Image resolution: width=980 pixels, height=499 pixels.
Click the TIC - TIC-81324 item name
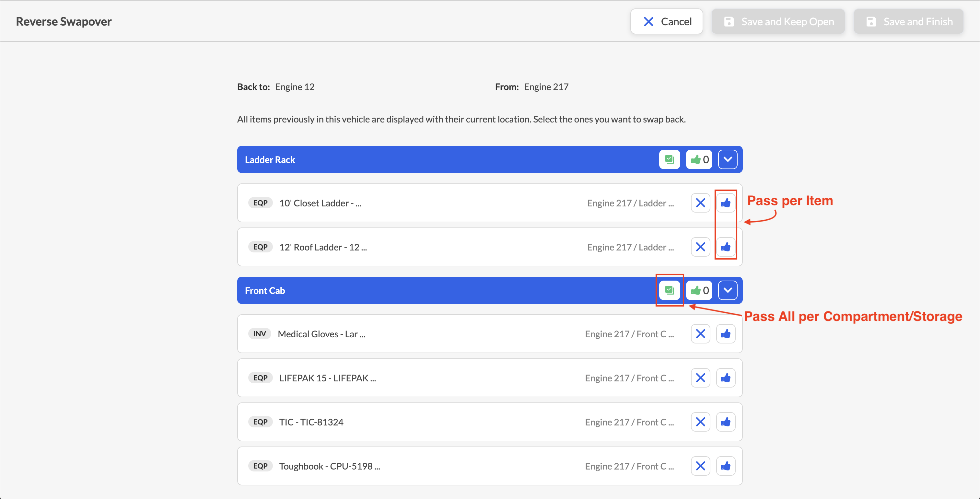click(311, 422)
